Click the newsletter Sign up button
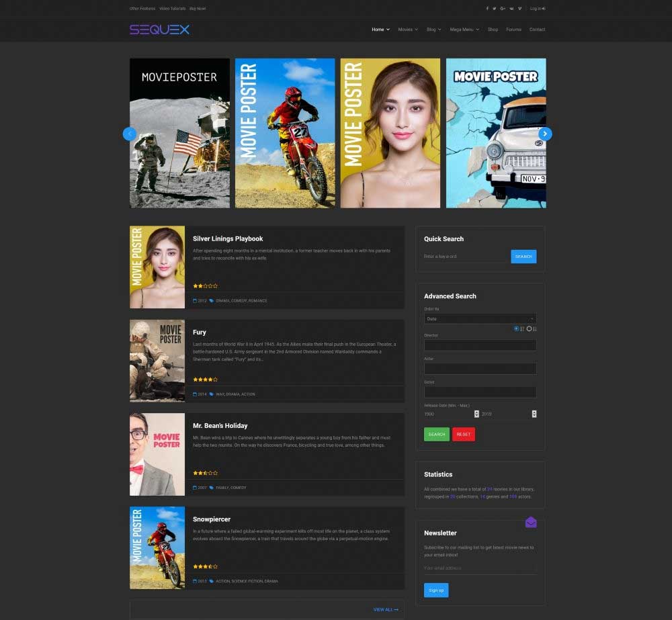Image resolution: width=672 pixels, height=620 pixels. point(436,590)
